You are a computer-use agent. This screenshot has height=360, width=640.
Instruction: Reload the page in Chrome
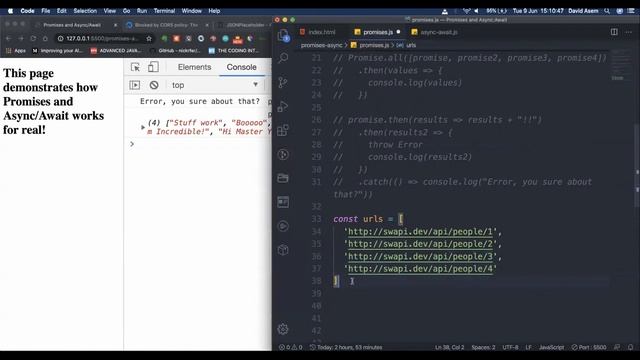(33, 38)
